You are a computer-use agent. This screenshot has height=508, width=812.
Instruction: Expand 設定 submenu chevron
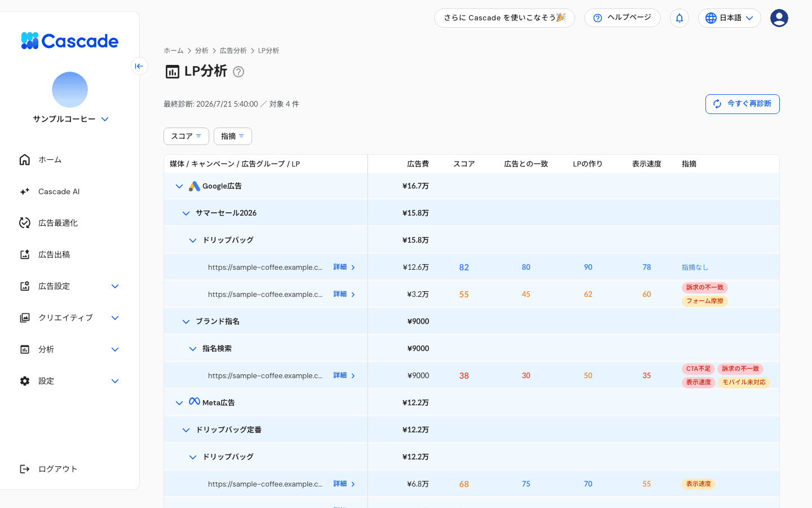115,381
